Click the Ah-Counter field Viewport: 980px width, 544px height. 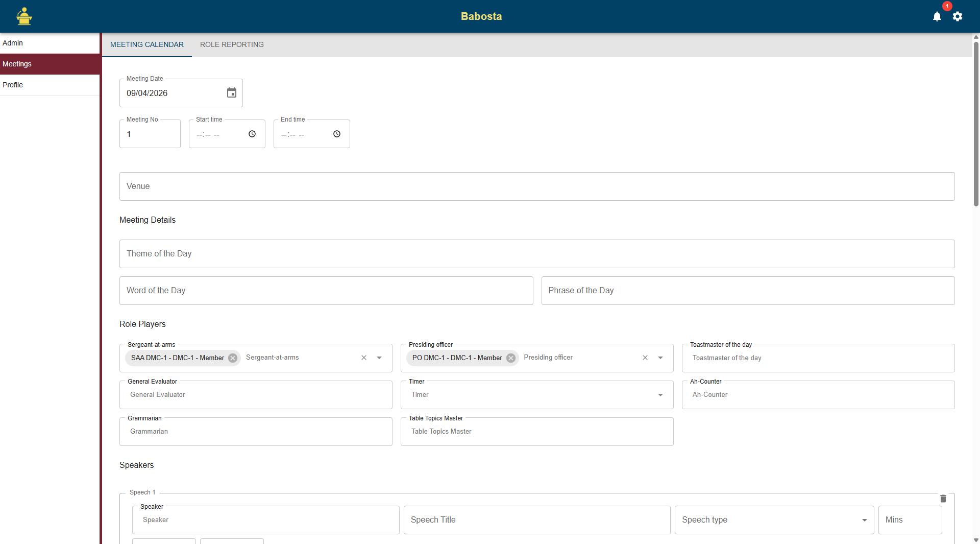818,395
